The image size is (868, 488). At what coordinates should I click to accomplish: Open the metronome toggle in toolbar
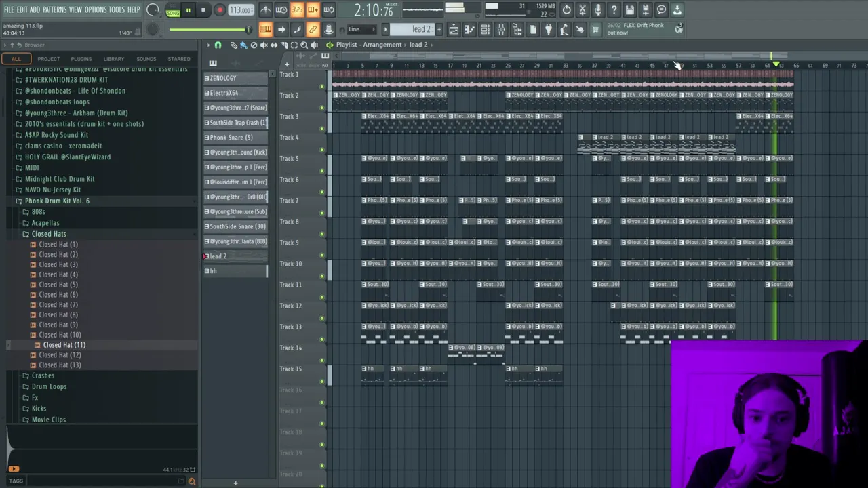[266, 10]
